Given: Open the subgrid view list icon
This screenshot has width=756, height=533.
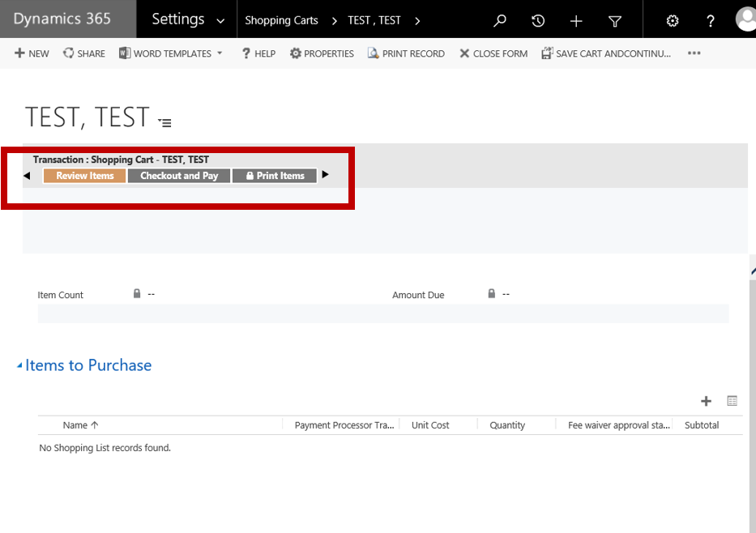Looking at the screenshot, I should click(x=733, y=401).
